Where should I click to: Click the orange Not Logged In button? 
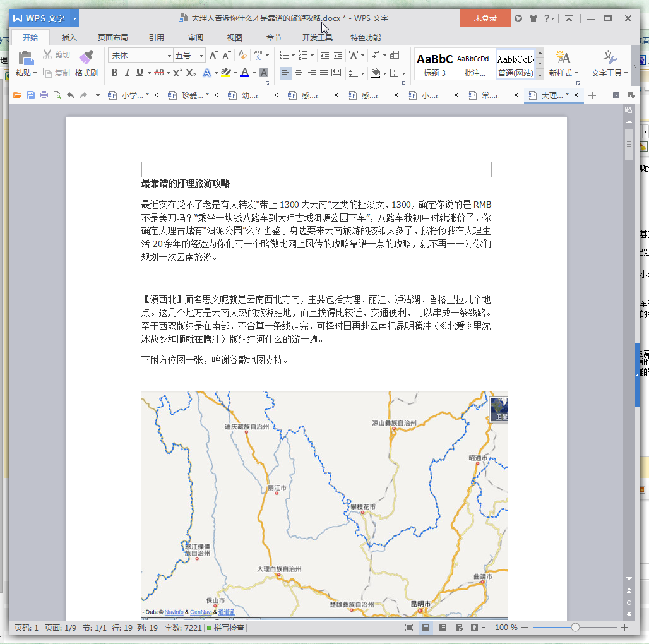(485, 18)
